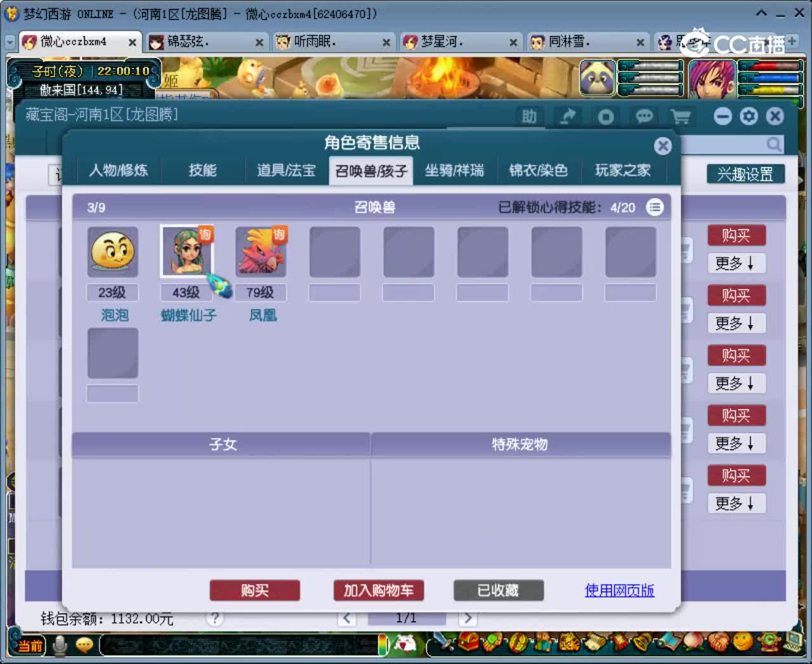
Task: Toggle the 已收藏 favorite button
Action: (x=498, y=590)
